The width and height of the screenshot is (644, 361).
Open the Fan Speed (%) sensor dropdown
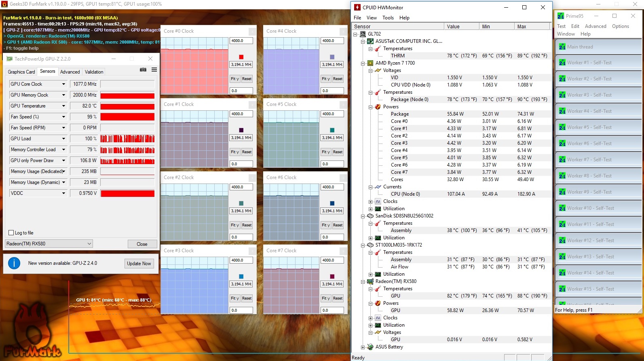(x=63, y=117)
